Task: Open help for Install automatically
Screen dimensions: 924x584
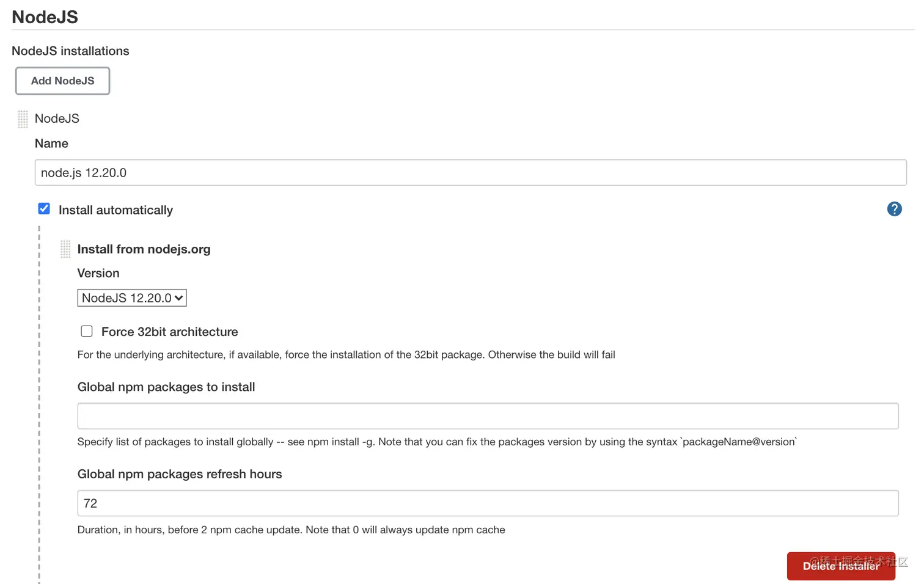Action: pos(894,209)
